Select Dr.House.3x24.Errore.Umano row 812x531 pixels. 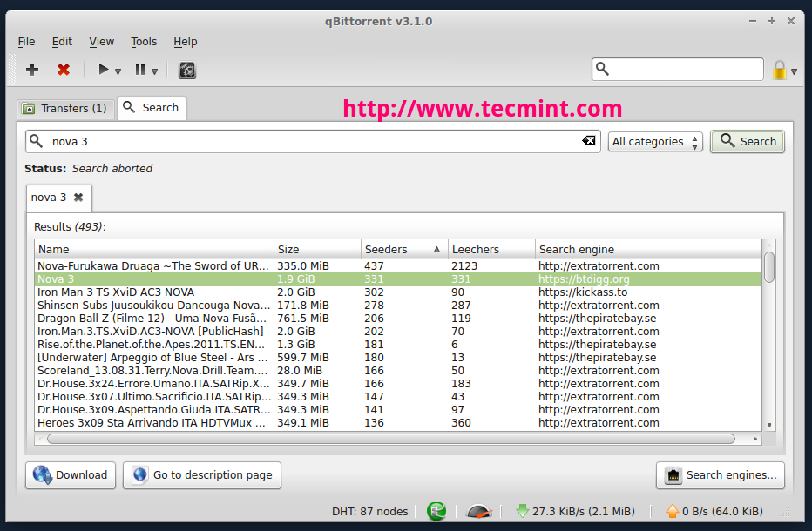point(397,384)
